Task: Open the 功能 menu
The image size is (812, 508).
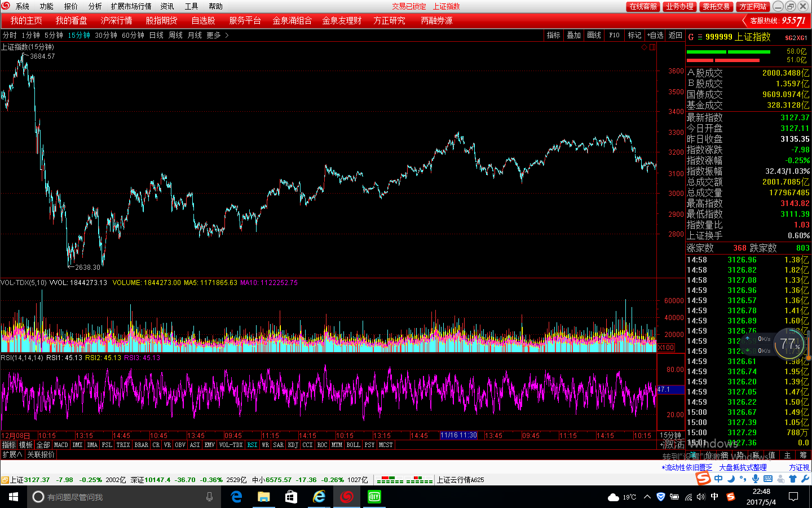Action: pyautogui.click(x=47, y=6)
